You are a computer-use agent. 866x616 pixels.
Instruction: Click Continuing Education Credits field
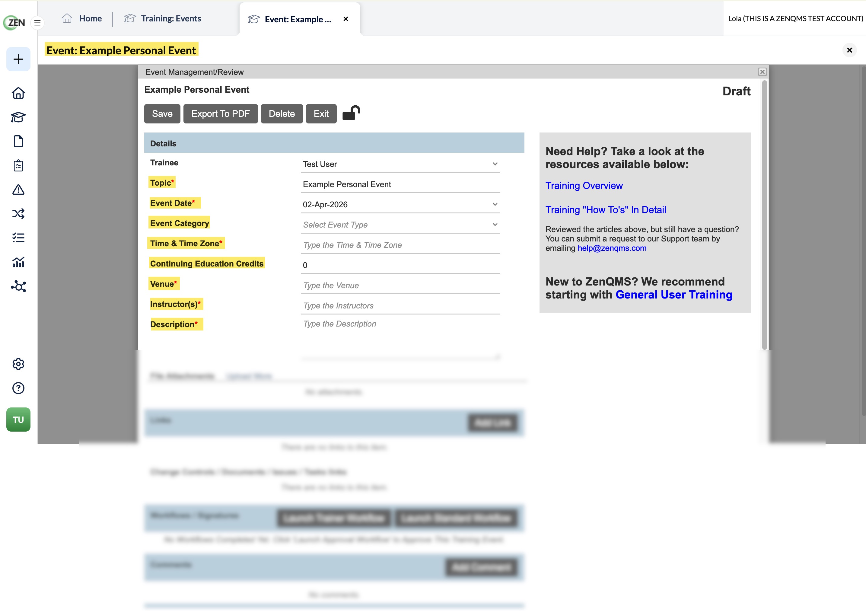[x=400, y=265]
